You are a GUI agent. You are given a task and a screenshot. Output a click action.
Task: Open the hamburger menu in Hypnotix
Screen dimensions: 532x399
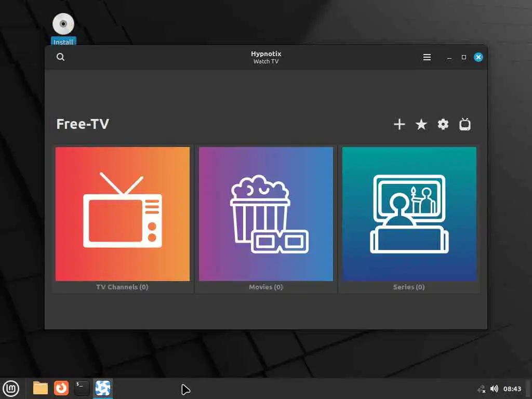[x=427, y=57]
